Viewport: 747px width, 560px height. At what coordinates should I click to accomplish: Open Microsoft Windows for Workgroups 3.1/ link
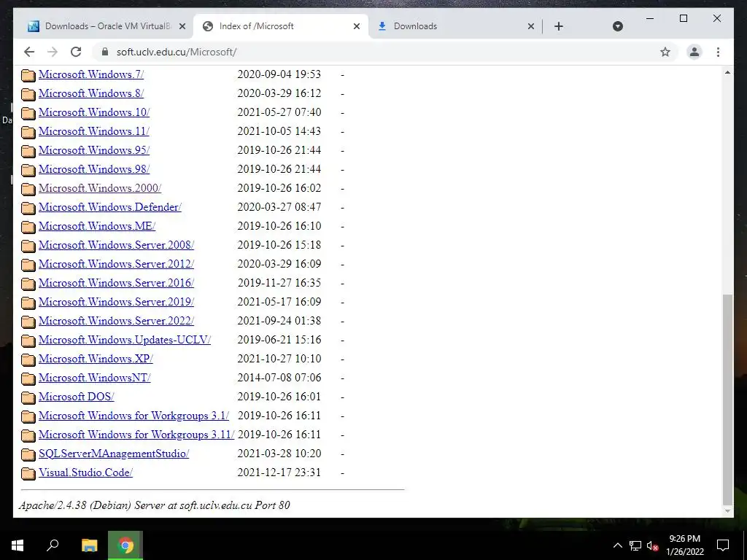coord(134,416)
